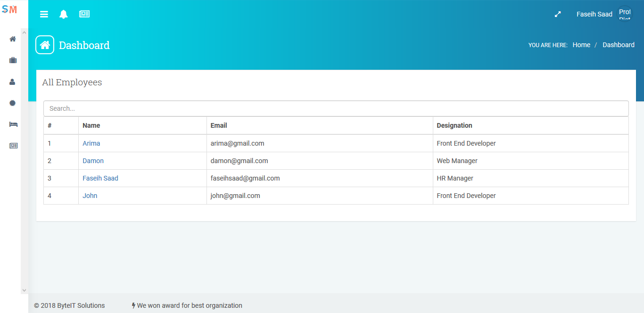Viewport: 644px width, 313px height.
Task: Click the lightning bolt icon in footer
Action: click(134, 305)
